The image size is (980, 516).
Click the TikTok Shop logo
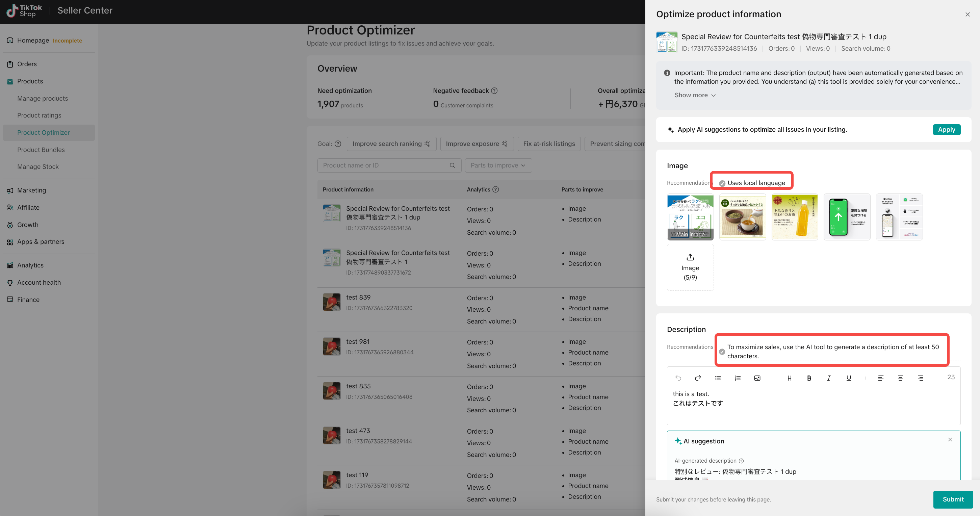[24, 11]
